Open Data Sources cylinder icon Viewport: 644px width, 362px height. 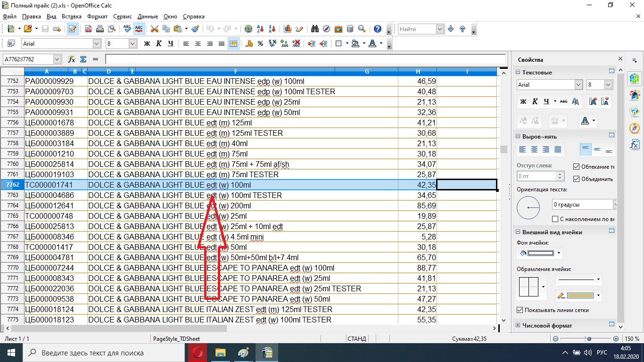click(350, 29)
